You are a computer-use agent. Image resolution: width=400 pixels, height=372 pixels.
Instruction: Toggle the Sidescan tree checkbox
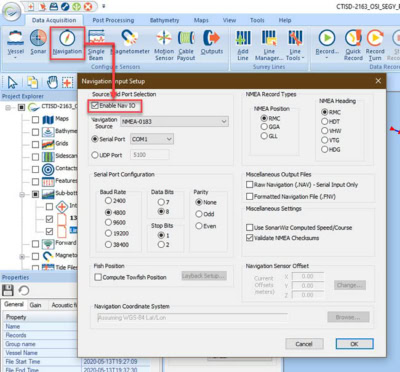pyautogui.click(x=35, y=157)
